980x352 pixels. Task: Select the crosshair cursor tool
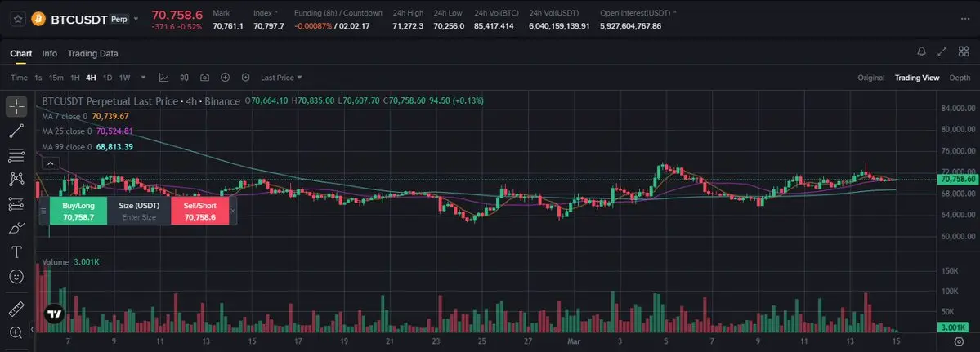tap(17, 107)
